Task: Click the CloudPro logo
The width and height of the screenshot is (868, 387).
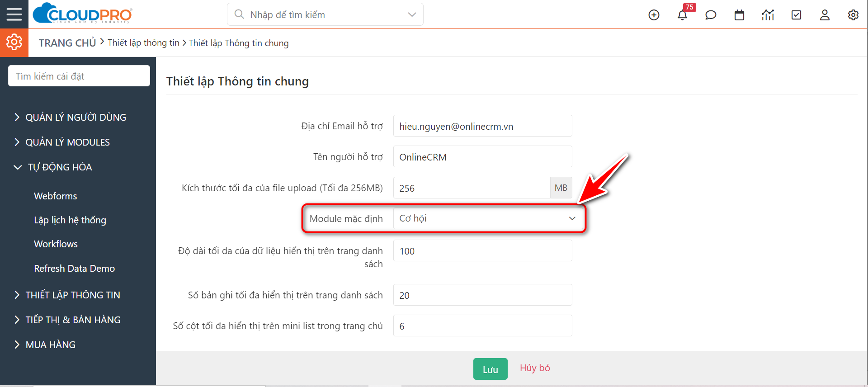Action: (83, 14)
